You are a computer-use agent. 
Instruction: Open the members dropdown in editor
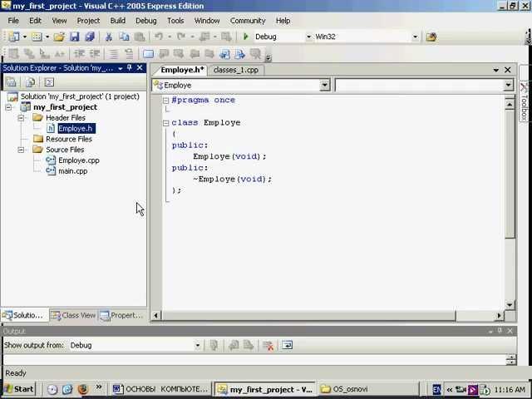click(x=508, y=85)
